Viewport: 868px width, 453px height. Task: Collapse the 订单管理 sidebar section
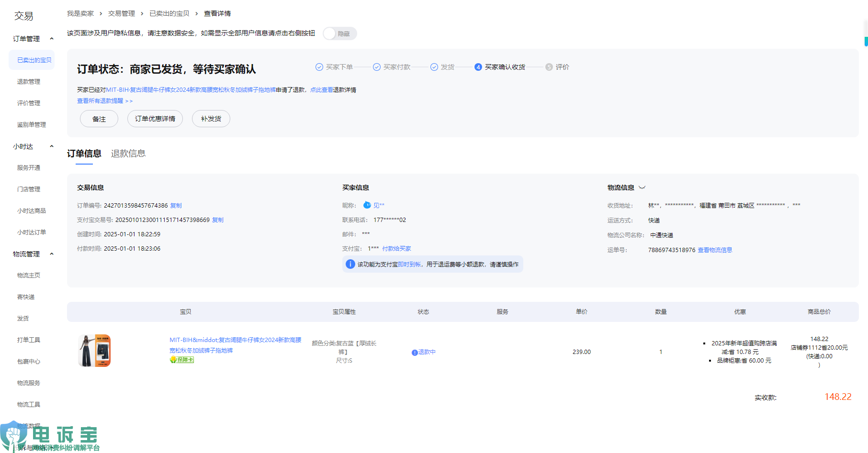click(52, 39)
